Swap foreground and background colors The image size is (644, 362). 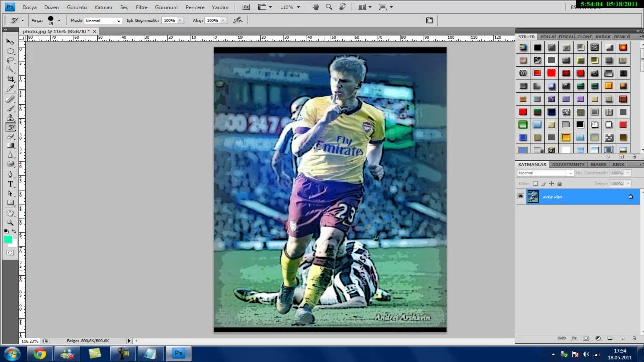[14, 231]
